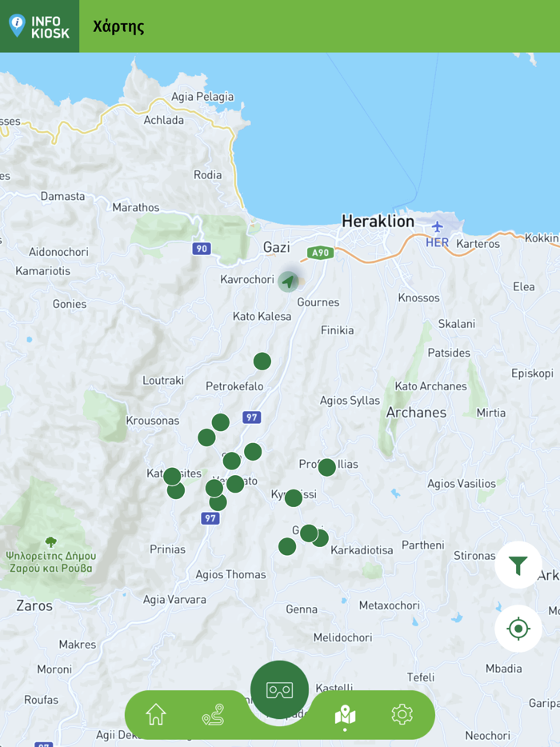Go to the Home tab

click(156, 714)
